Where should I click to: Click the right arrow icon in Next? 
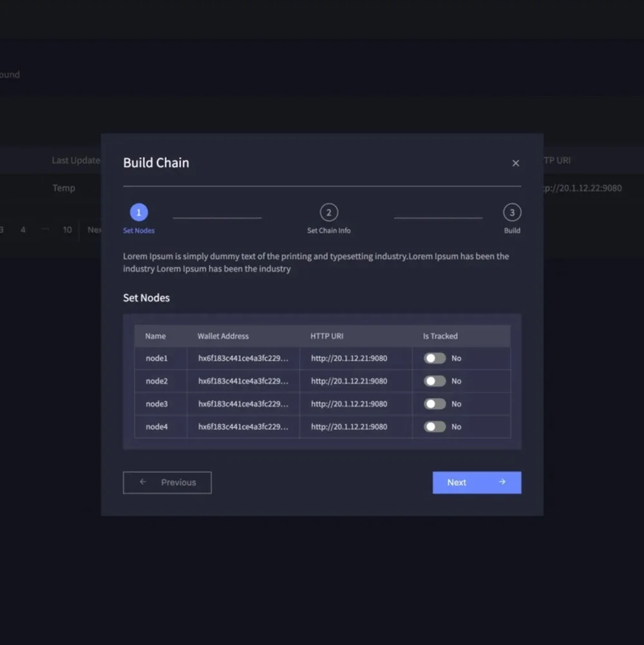(x=502, y=482)
